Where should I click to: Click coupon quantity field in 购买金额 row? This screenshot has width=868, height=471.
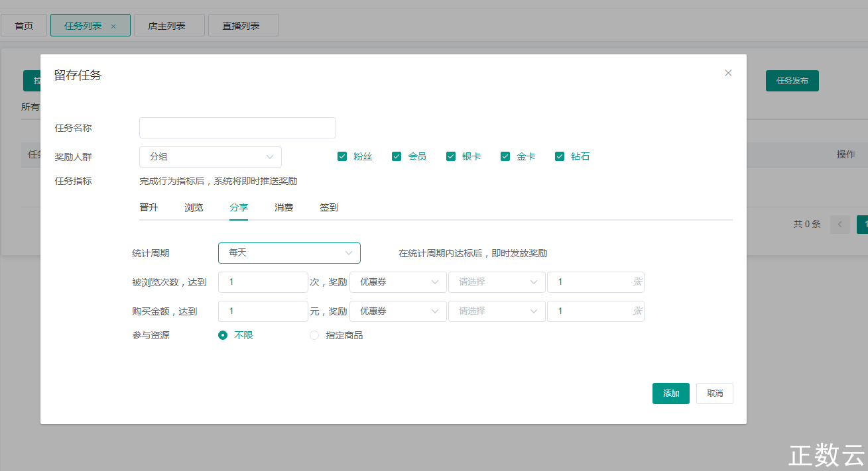tap(595, 311)
